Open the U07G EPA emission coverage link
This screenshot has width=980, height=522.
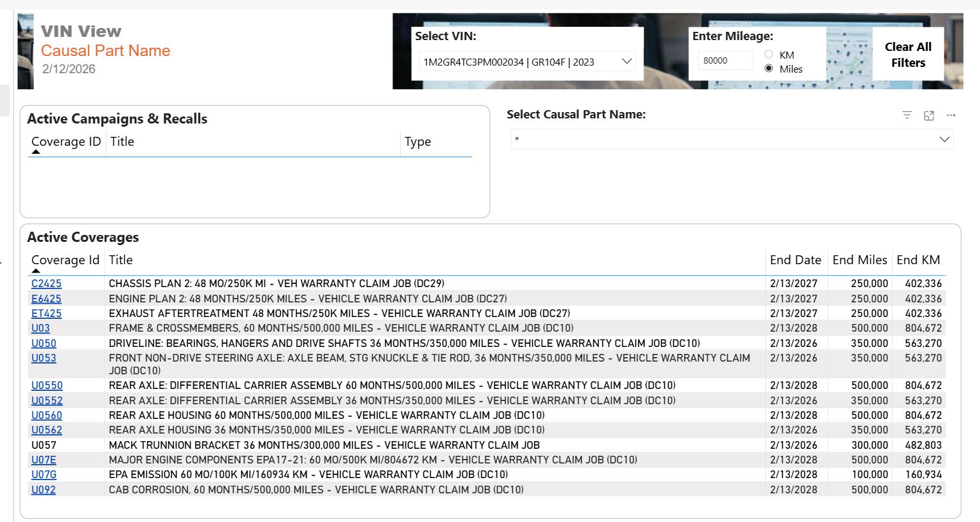point(44,475)
